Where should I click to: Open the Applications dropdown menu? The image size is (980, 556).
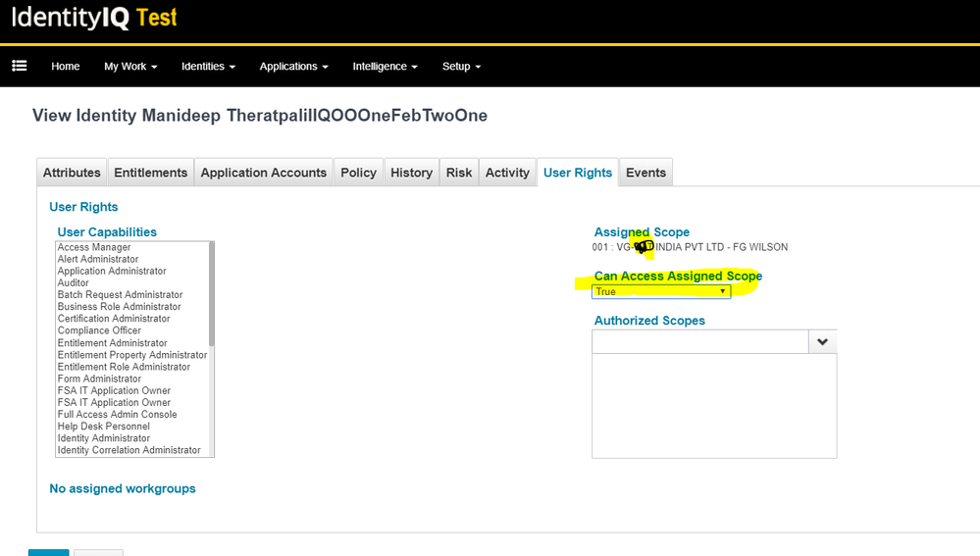click(x=293, y=67)
